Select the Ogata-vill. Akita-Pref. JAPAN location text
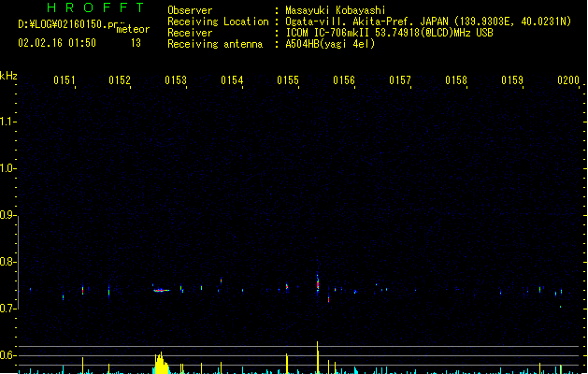588x374 pixels. tap(428, 22)
